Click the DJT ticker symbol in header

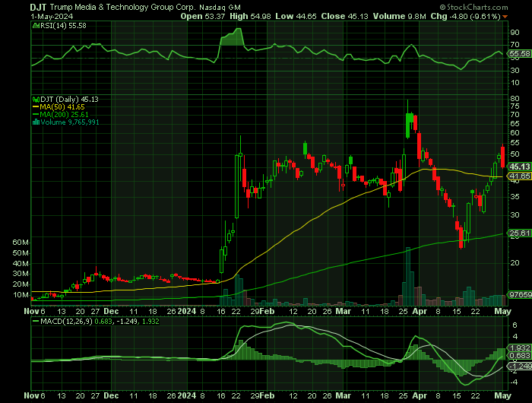(18, 5)
